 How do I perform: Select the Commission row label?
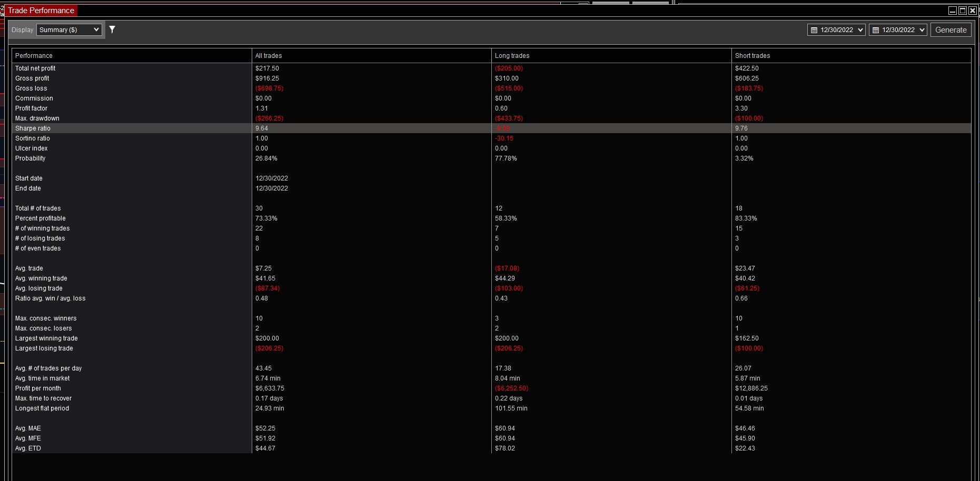[34, 98]
